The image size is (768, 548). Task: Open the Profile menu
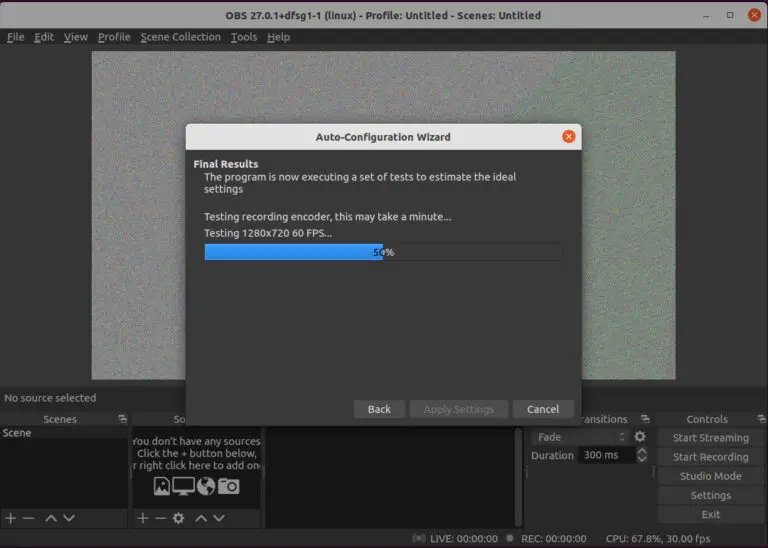(114, 37)
